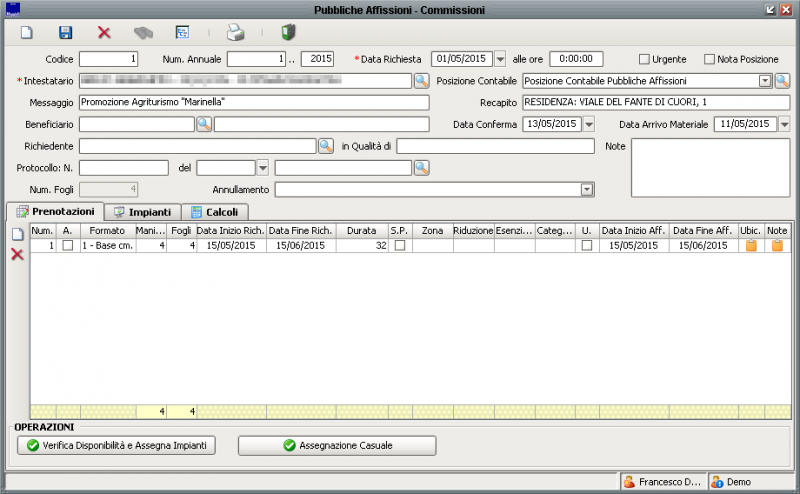Image resolution: width=800 pixels, height=494 pixels.
Task: Click the Ubic. orange icon in row 1
Action: click(x=751, y=246)
